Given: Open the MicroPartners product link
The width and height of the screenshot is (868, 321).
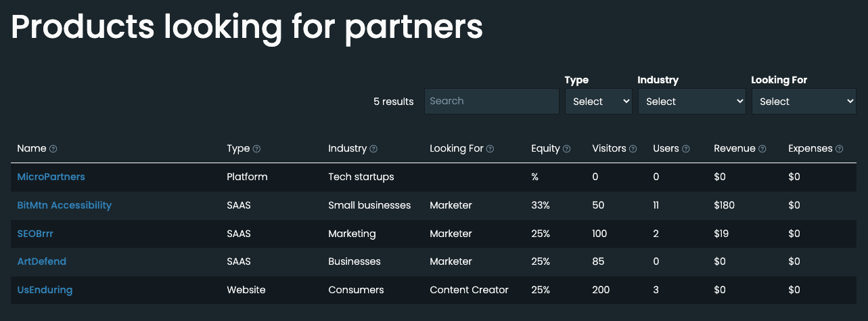Looking at the screenshot, I should coord(51,177).
